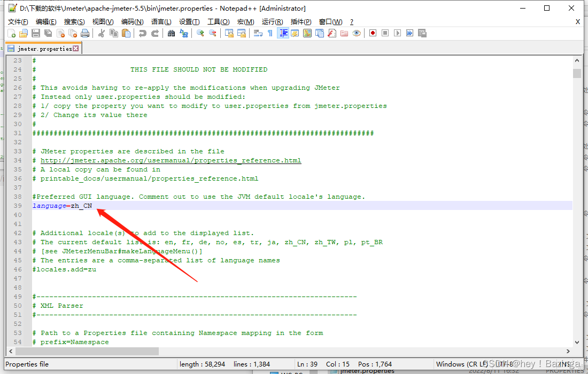Play back the recorded macro
The width and height of the screenshot is (588, 374).
pos(398,33)
